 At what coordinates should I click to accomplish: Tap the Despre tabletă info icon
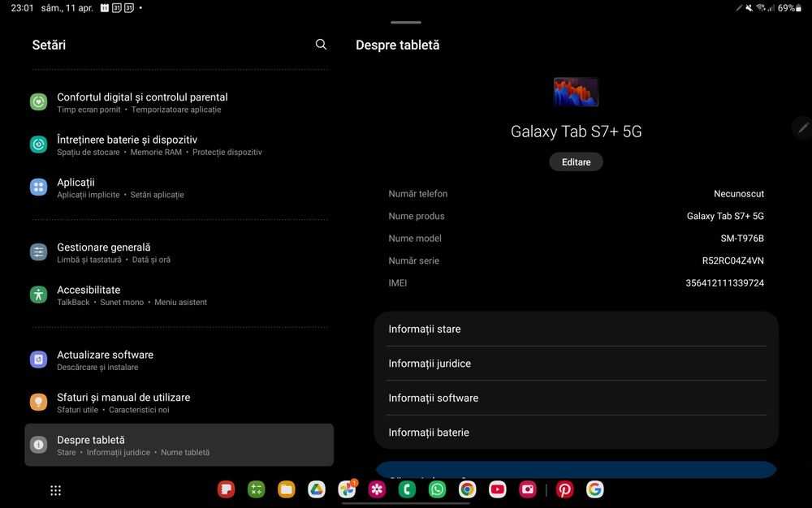tap(38, 445)
